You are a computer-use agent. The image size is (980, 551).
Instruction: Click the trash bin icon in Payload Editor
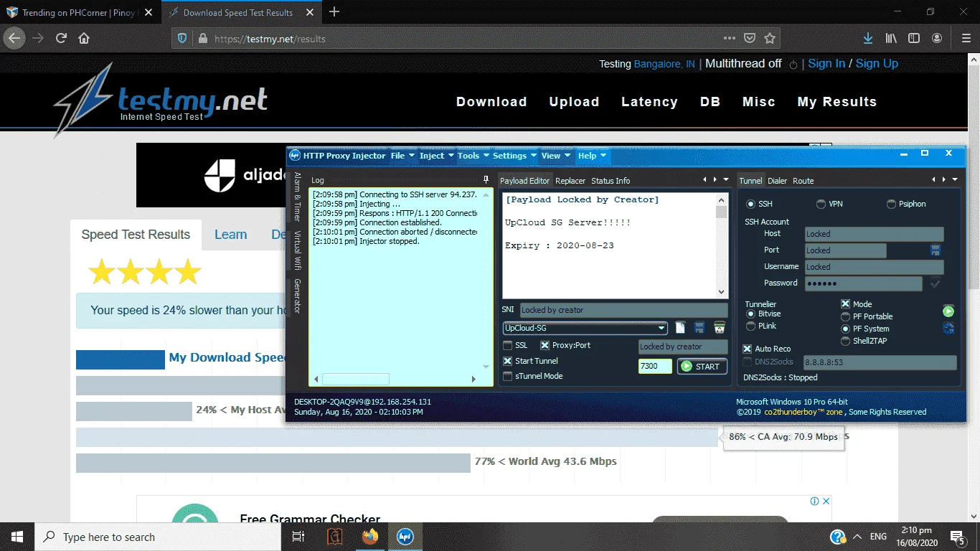[719, 328]
